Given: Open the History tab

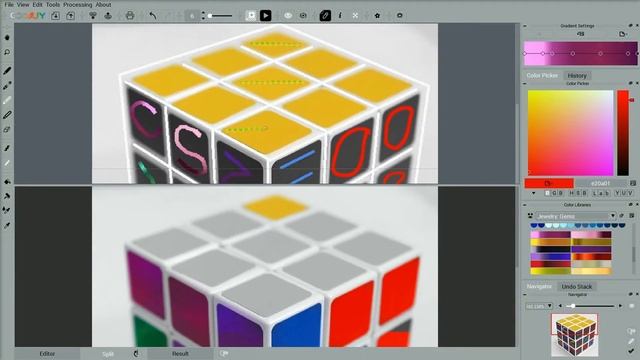Looking at the screenshot, I should tap(577, 76).
